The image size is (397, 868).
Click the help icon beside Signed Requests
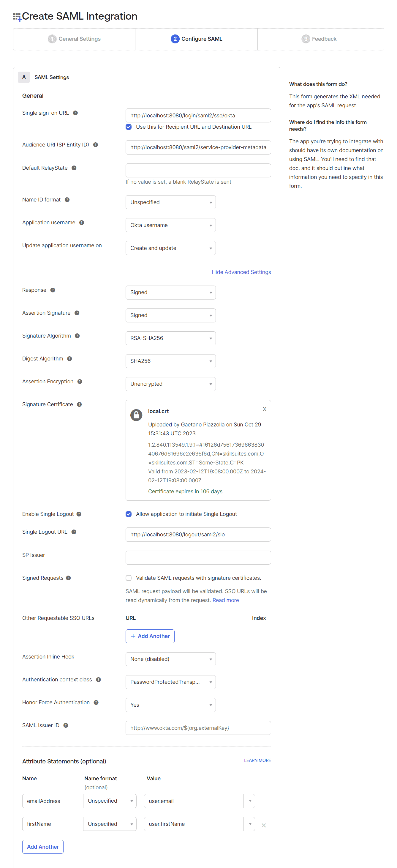coord(68,578)
